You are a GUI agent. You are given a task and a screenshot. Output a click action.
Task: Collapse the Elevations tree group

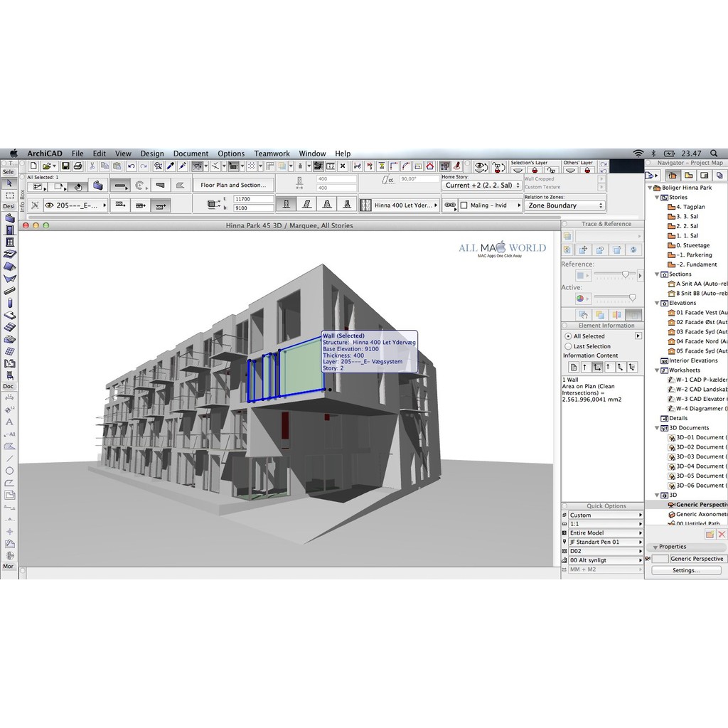tap(657, 303)
